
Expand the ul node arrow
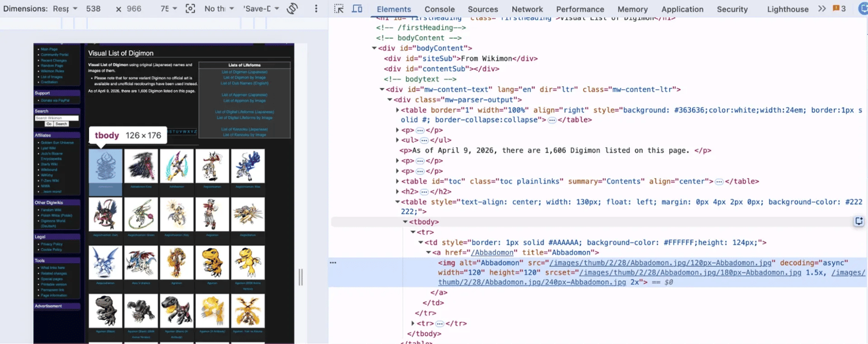(397, 140)
